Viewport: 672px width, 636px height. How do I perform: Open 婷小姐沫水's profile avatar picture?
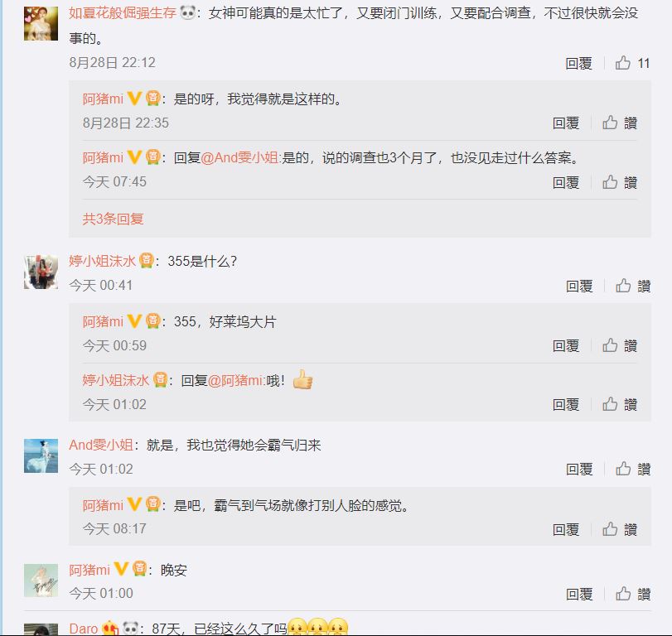41,272
